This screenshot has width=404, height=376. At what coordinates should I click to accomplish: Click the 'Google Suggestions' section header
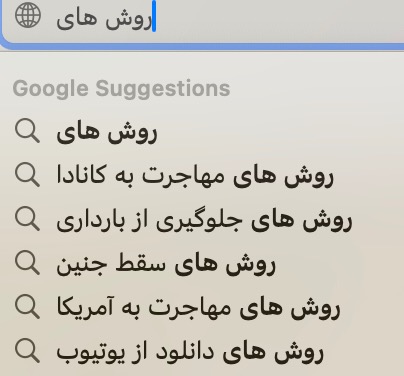coord(121,89)
